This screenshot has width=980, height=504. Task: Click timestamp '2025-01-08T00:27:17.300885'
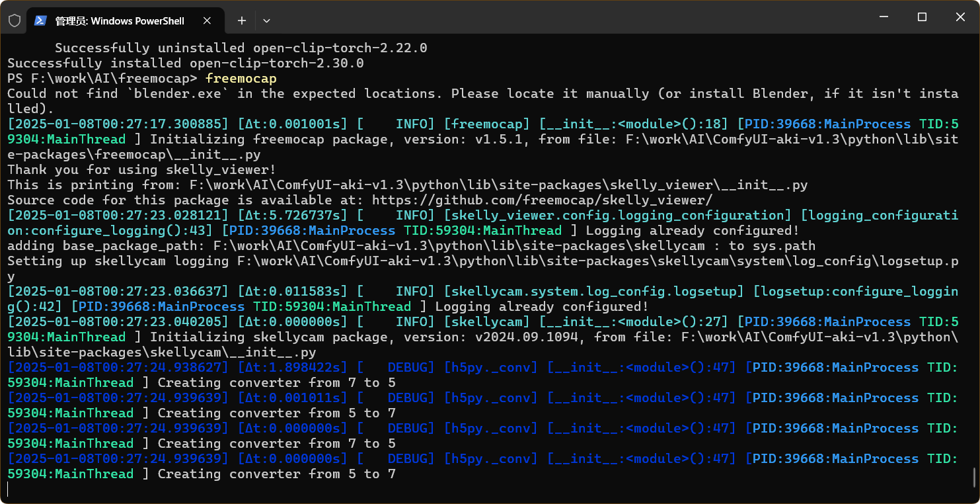(x=118, y=124)
